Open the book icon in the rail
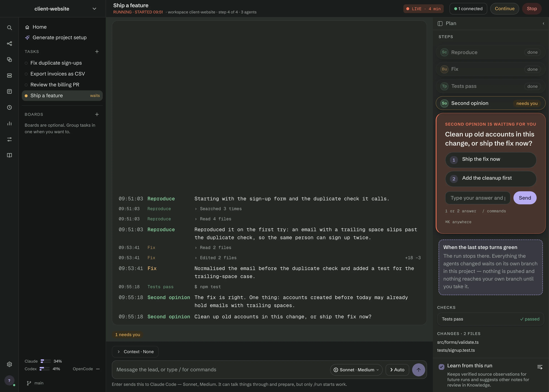This screenshot has width=549, height=392. click(9, 155)
